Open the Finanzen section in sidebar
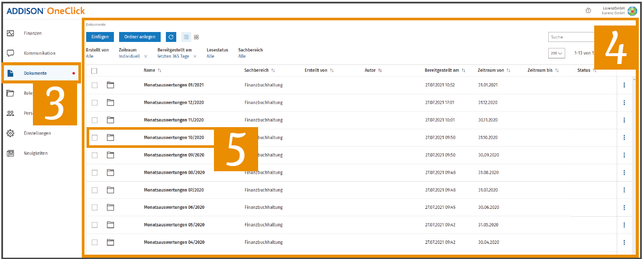Screen dimensions: 644x259 click(32, 33)
